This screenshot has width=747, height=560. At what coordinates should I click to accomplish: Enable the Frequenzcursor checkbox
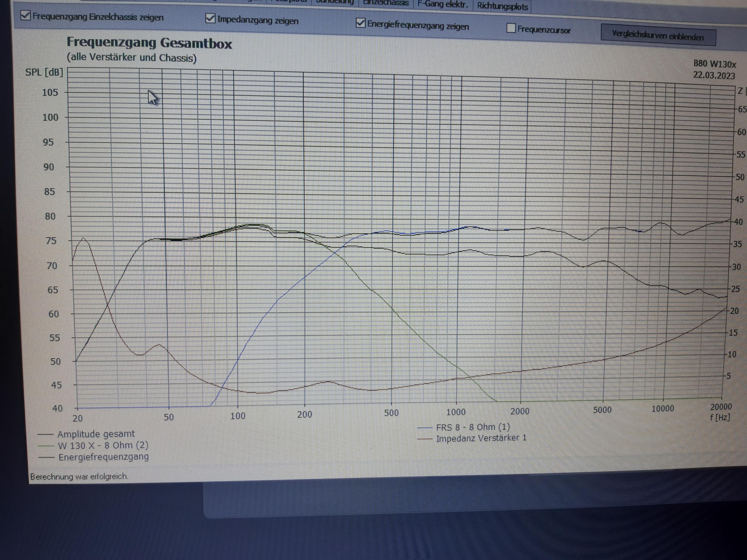pyautogui.click(x=511, y=28)
